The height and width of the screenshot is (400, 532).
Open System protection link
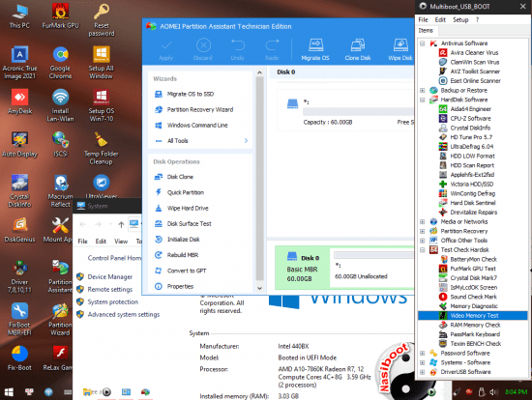tap(112, 302)
